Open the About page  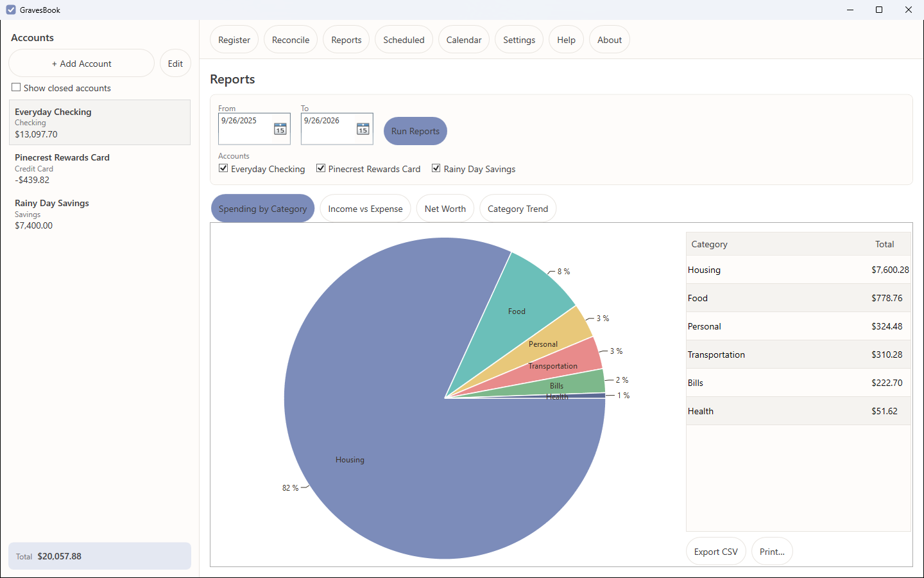point(610,40)
